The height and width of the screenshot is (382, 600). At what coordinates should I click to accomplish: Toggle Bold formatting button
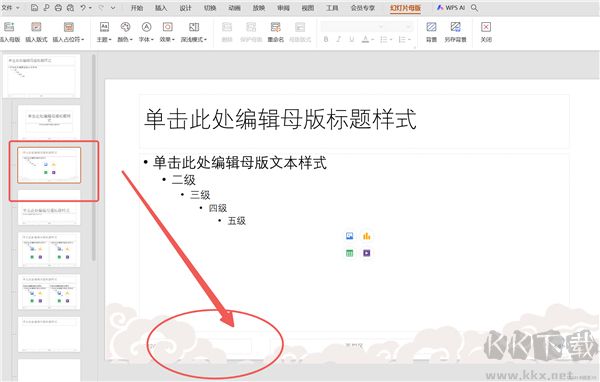point(326,39)
